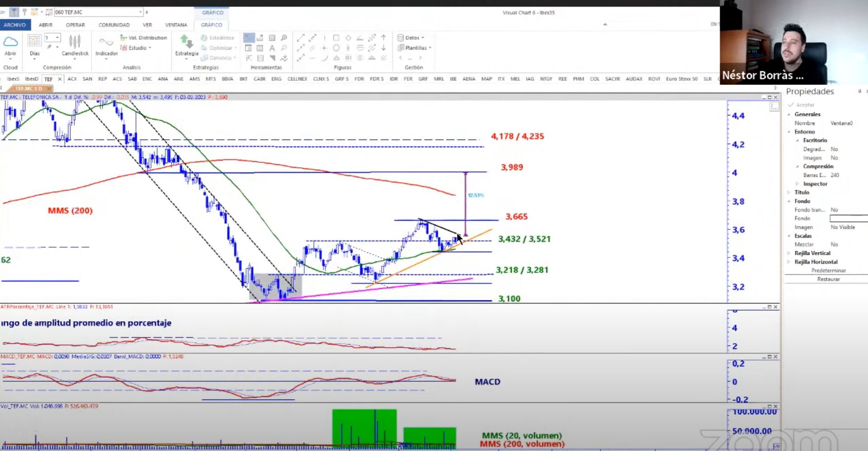Click the Días compression icon
The height and width of the screenshot is (451, 868).
pyautogui.click(x=34, y=41)
